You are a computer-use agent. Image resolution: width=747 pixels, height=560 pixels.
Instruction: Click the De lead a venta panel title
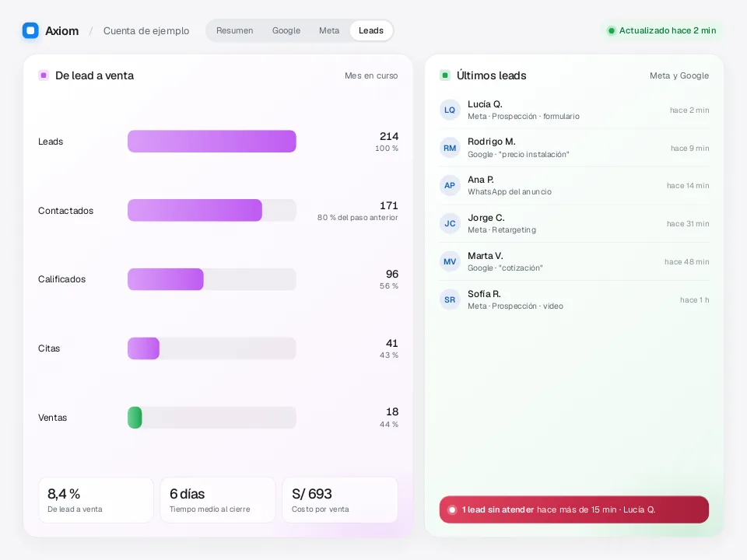click(94, 75)
